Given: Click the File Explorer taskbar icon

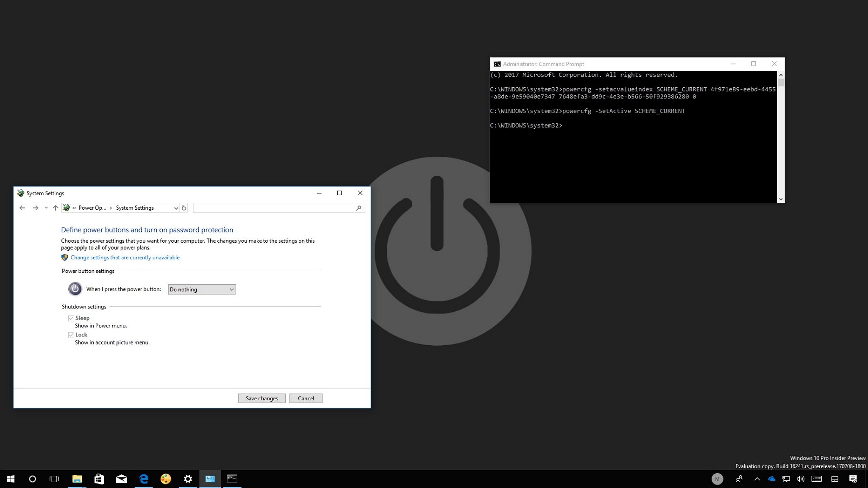Looking at the screenshot, I should tap(76, 478).
